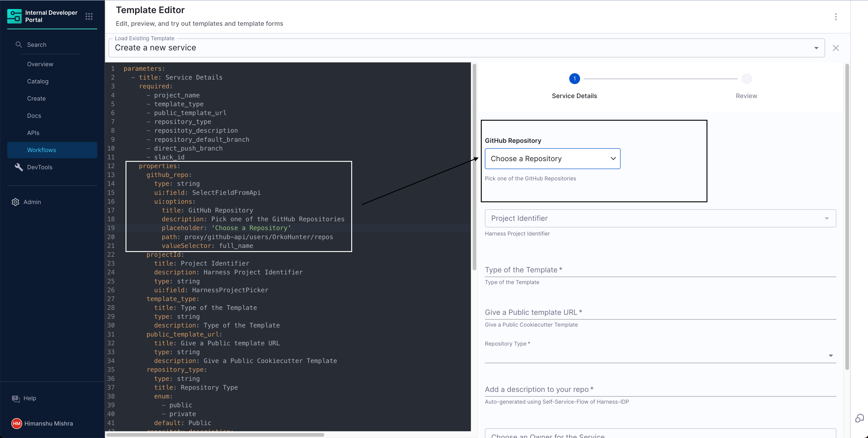Click Give a Public template URL field
Screen dimensions: 868x438
(660, 312)
